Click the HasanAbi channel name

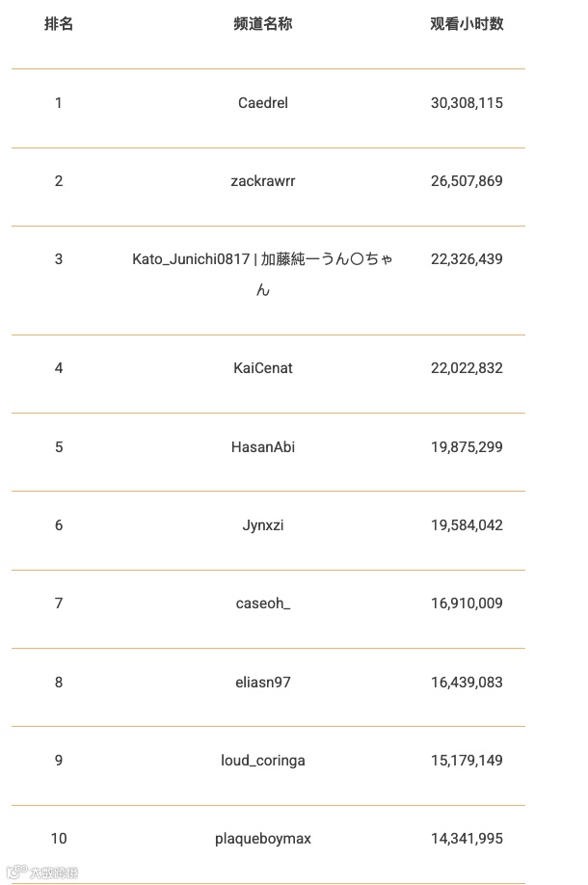pos(263,447)
